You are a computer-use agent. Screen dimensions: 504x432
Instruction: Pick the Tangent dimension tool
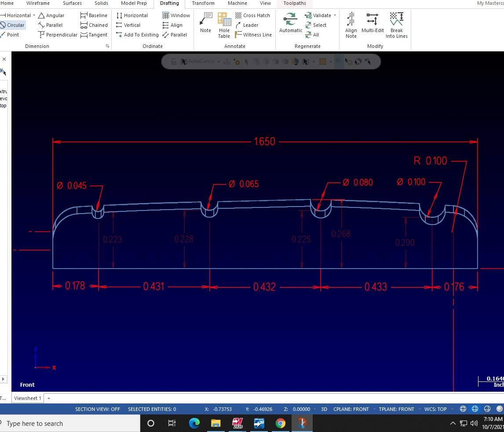tap(94, 35)
